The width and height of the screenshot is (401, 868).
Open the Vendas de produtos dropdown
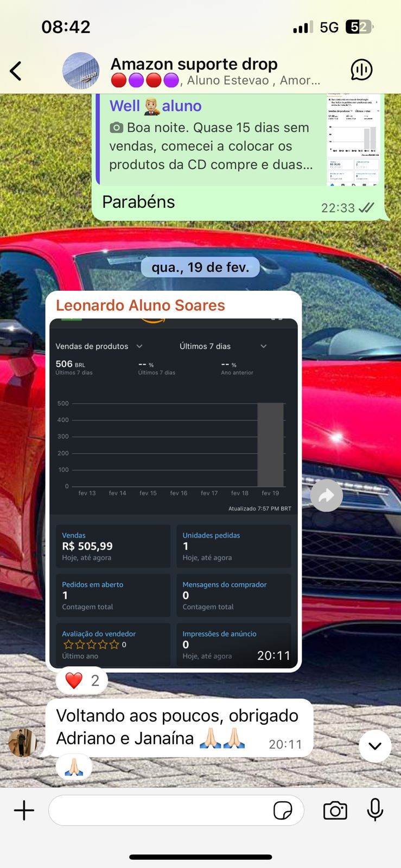click(x=99, y=346)
